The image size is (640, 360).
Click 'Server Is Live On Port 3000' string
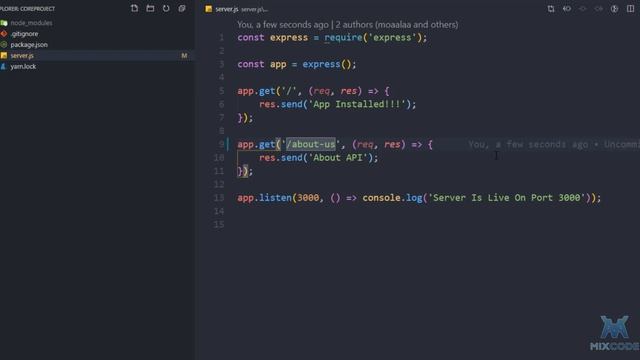(x=507, y=198)
